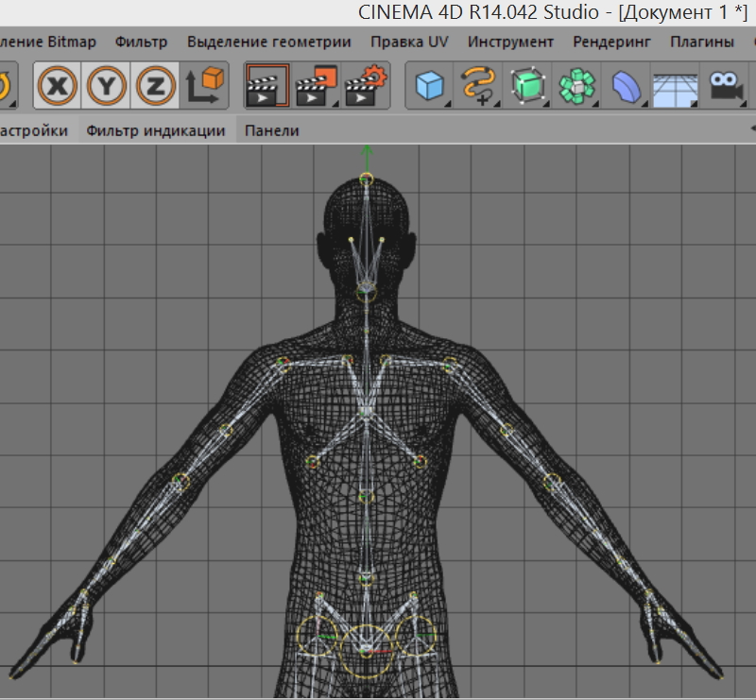Open the Рендеринг menu
This screenshot has width=756, height=700.
[x=611, y=42]
